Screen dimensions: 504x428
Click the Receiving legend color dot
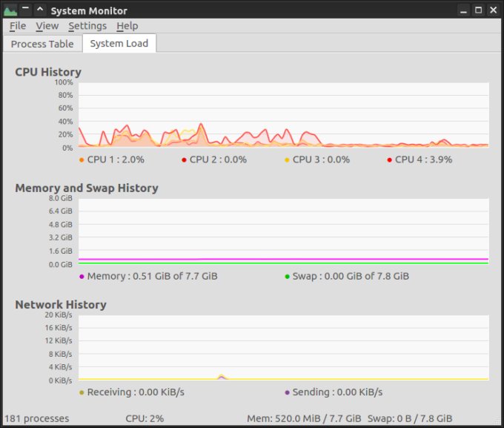point(82,392)
